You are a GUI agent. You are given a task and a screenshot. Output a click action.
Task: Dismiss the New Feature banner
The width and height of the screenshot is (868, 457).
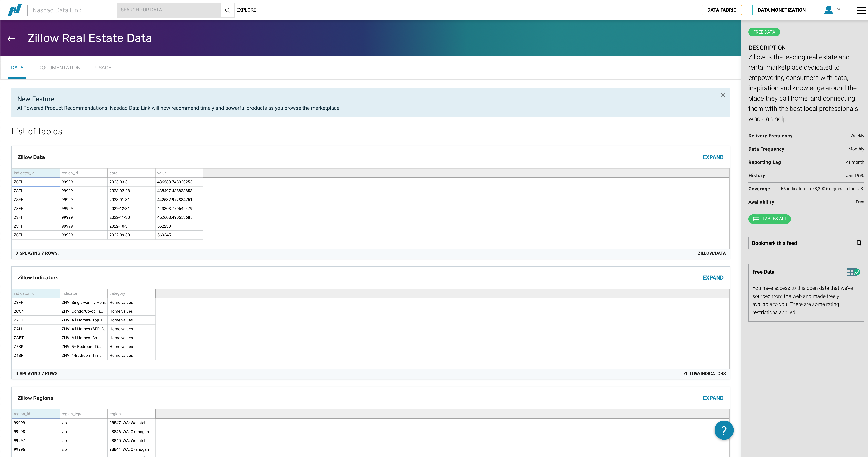tap(723, 95)
